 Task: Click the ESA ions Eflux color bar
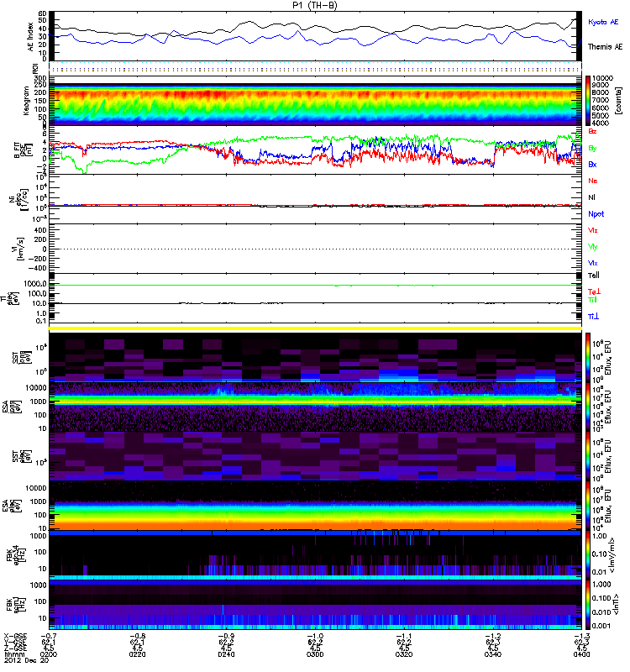coord(588,407)
